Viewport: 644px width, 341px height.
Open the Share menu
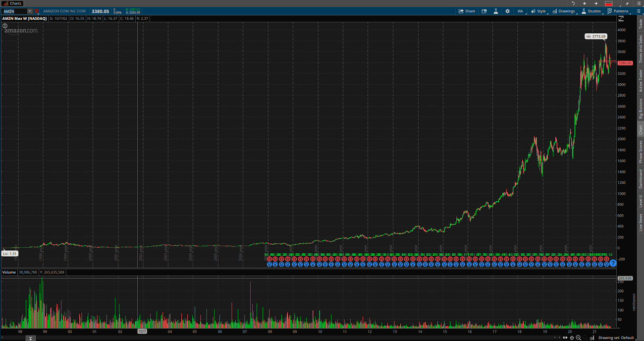pos(467,11)
